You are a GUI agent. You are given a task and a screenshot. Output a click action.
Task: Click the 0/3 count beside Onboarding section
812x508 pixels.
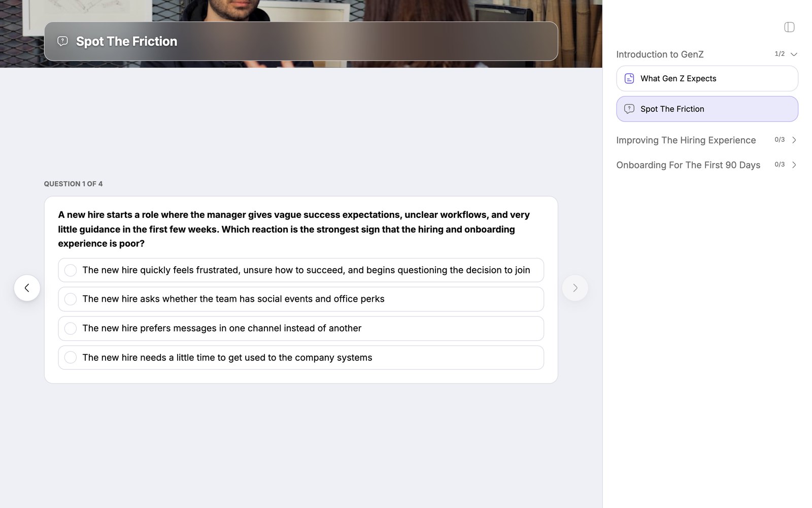coord(780,165)
